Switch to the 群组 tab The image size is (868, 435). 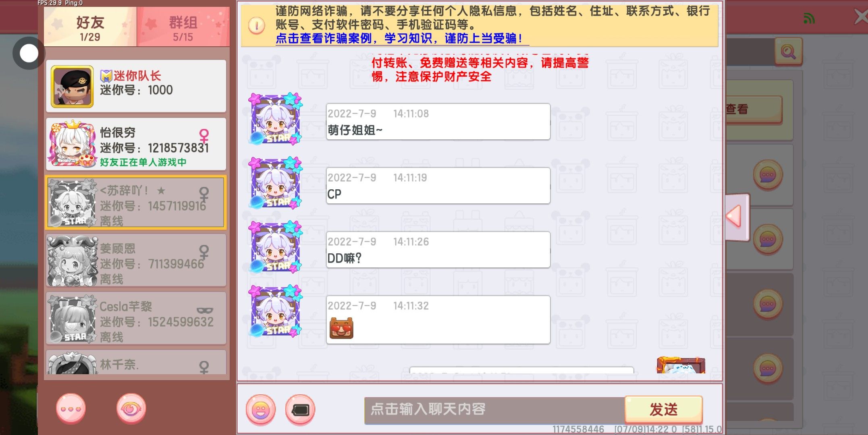point(183,27)
